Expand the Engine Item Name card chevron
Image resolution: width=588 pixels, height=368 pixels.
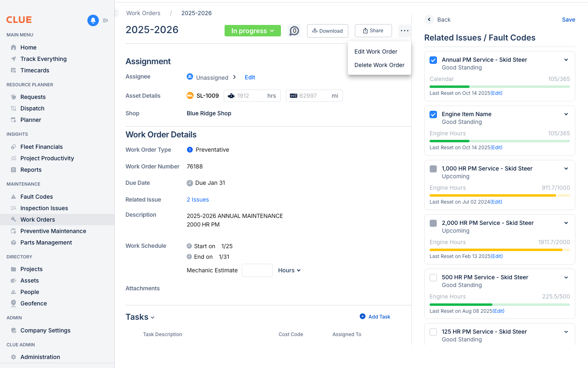click(x=566, y=114)
